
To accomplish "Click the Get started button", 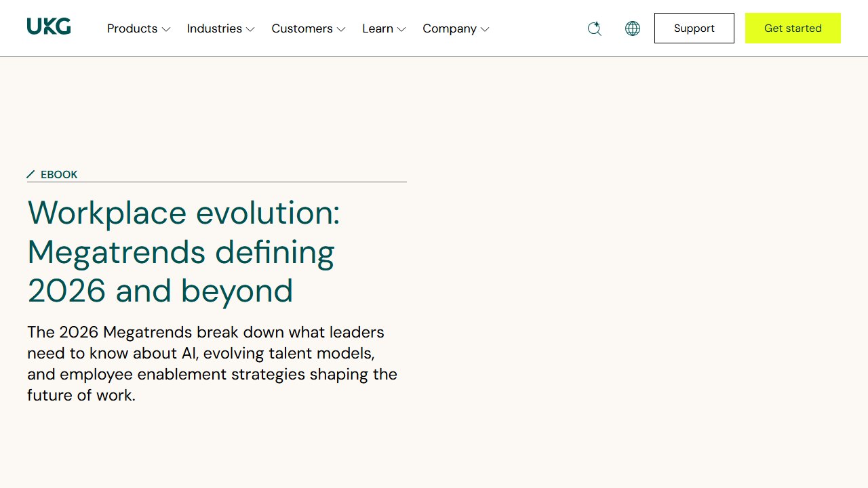I will pyautogui.click(x=793, y=28).
